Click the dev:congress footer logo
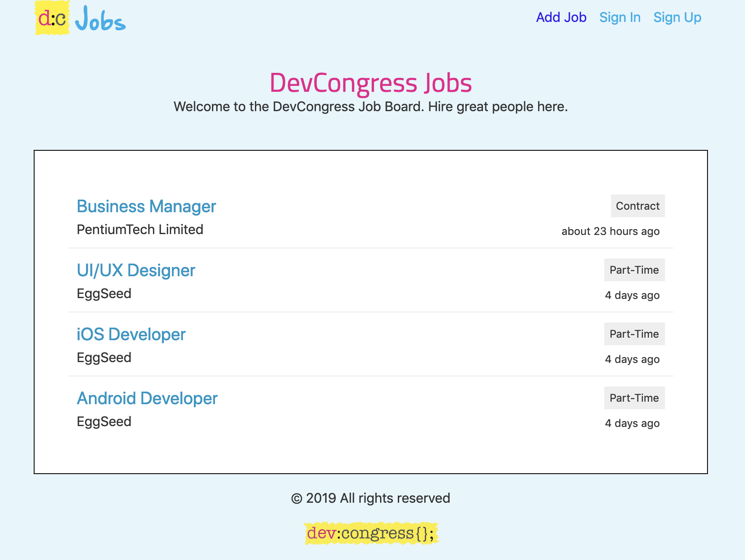The image size is (745, 560). [371, 533]
